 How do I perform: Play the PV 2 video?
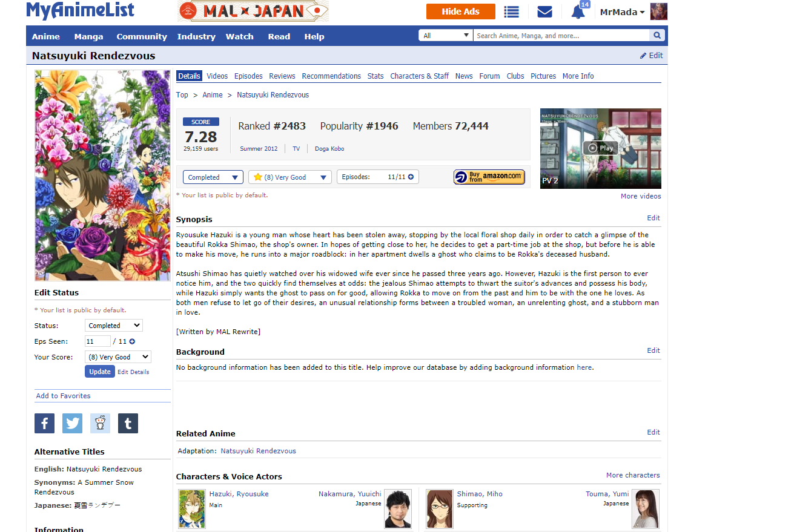600,148
